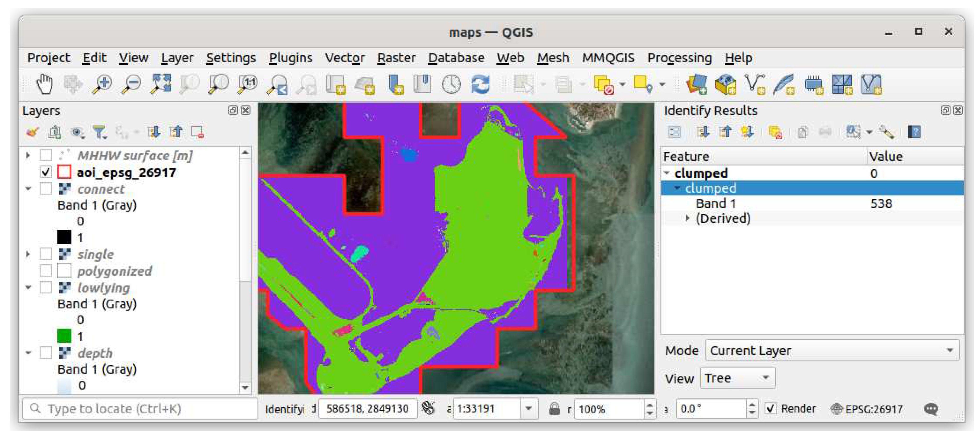
Task: Click the Refresh map icon
Action: tap(480, 84)
